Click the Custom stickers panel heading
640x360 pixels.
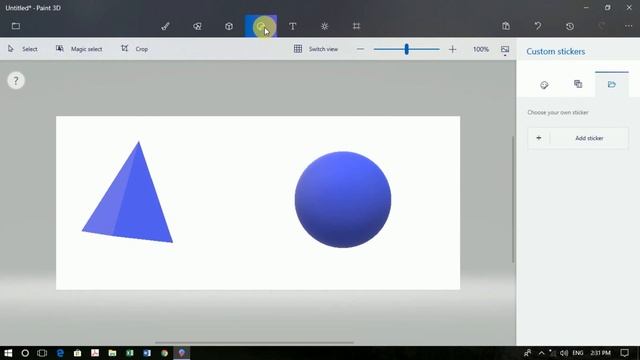point(556,51)
